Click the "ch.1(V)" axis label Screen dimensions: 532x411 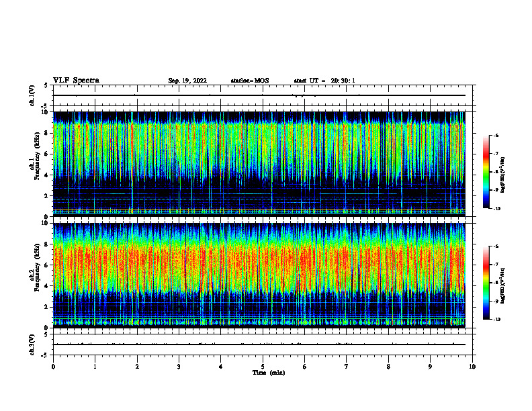32,95
